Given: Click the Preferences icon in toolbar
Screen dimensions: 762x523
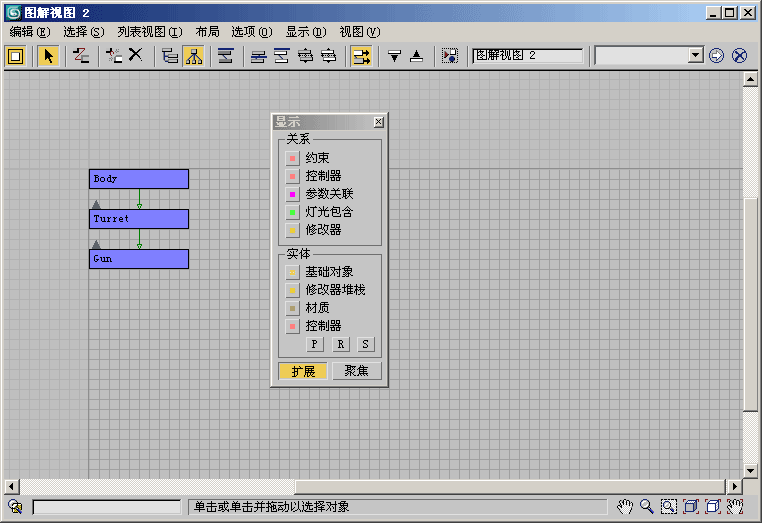Looking at the screenshot, I should [450, 56].
